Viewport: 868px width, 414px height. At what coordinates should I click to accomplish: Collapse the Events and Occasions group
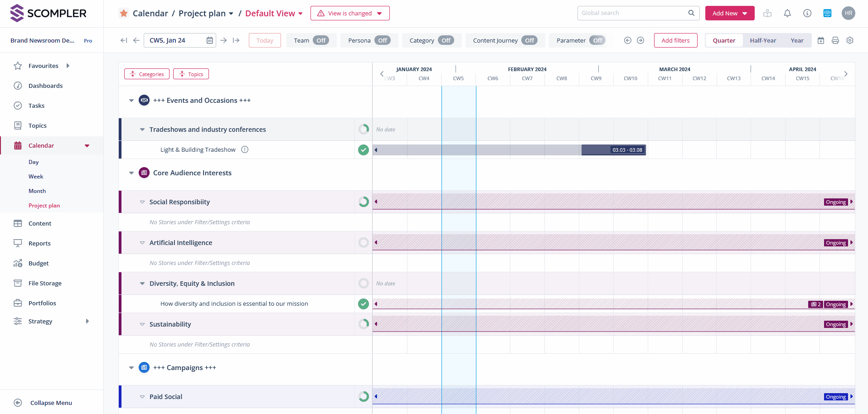[x=131, y=101]
